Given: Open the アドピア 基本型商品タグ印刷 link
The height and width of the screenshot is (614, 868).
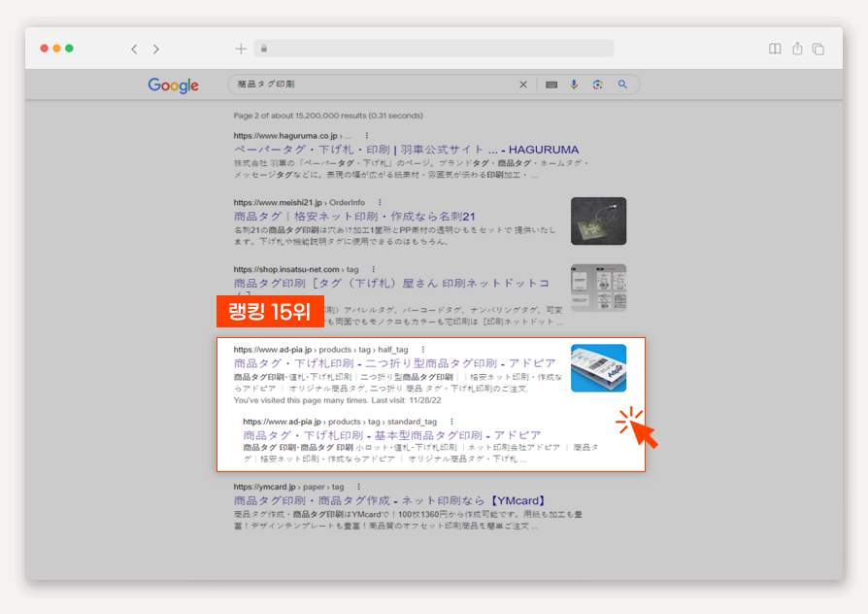Looking at the screenshot, I should tap(391, 435).
